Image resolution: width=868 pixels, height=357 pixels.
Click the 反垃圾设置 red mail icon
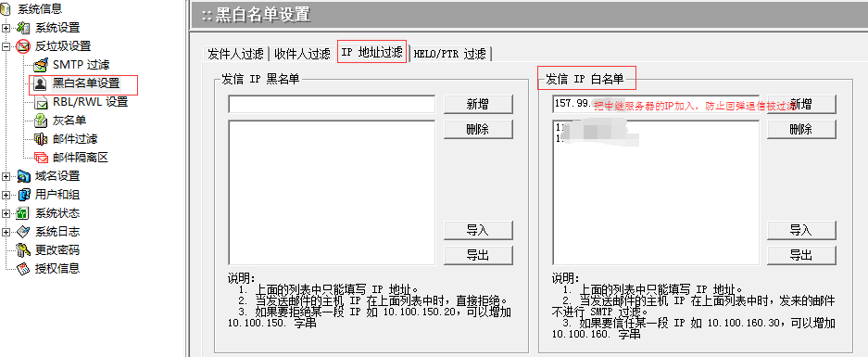pos(23,46)
